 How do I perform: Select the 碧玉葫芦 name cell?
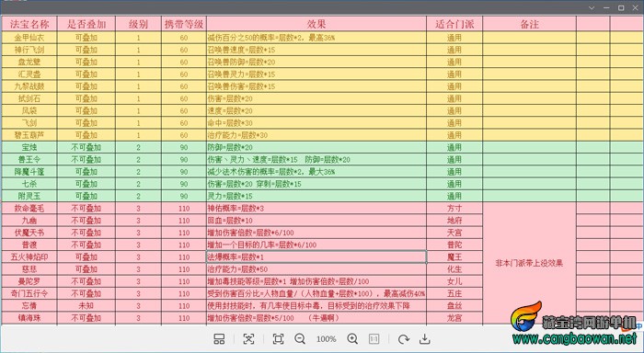pos(29,135)
